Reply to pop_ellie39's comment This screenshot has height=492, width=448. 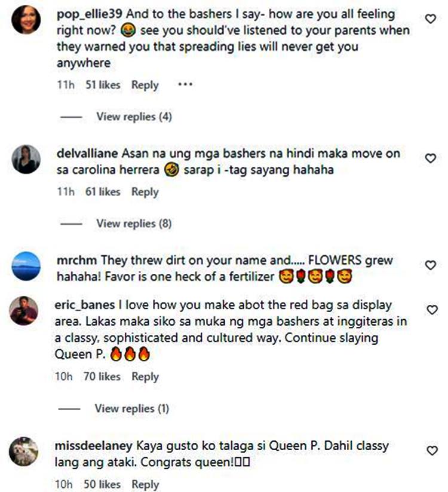[x=145, y=85]
